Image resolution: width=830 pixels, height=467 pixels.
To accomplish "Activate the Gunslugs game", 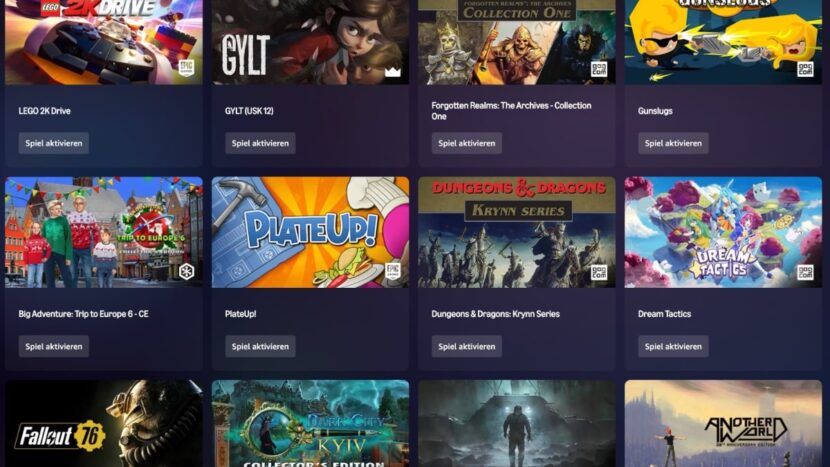I will click(673, 143).
